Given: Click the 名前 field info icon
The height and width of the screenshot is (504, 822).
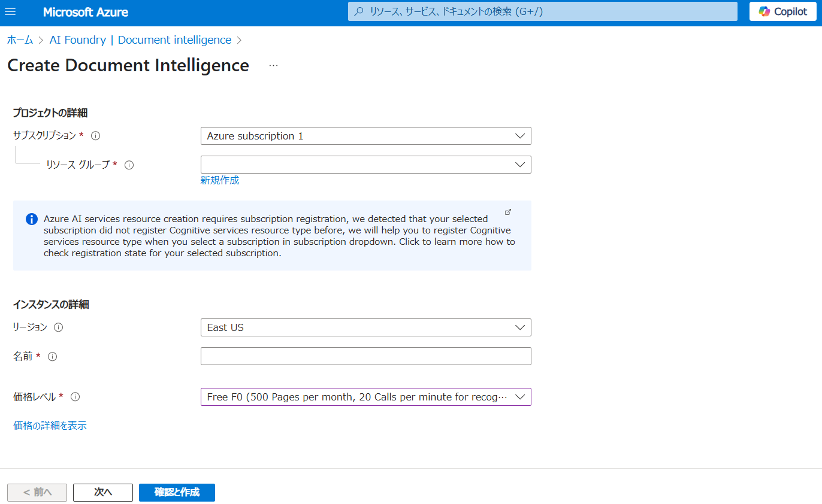Looking at the screenshot, I should [52, 356].
